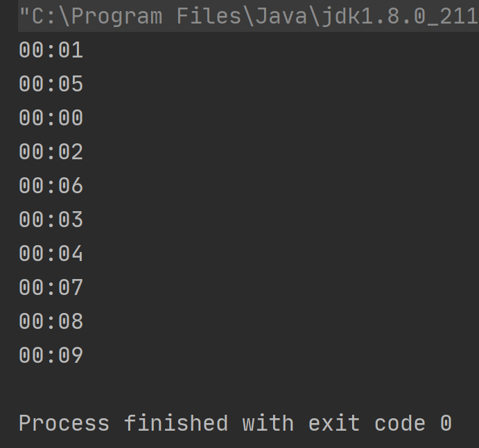Image resolution: width=479 pixels, height=448 pixels.
Task: Click the word 'Process' in final line
Action: (64, 423)
